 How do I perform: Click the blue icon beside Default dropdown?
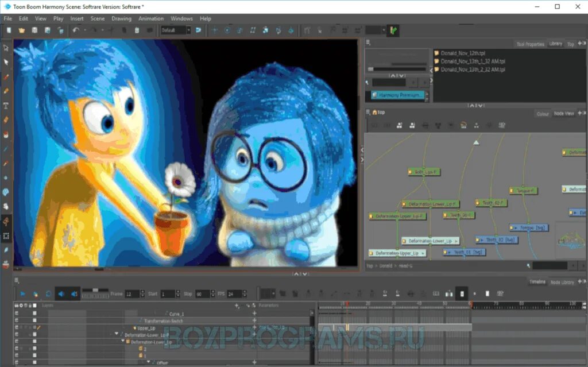[x=198, y=30]
